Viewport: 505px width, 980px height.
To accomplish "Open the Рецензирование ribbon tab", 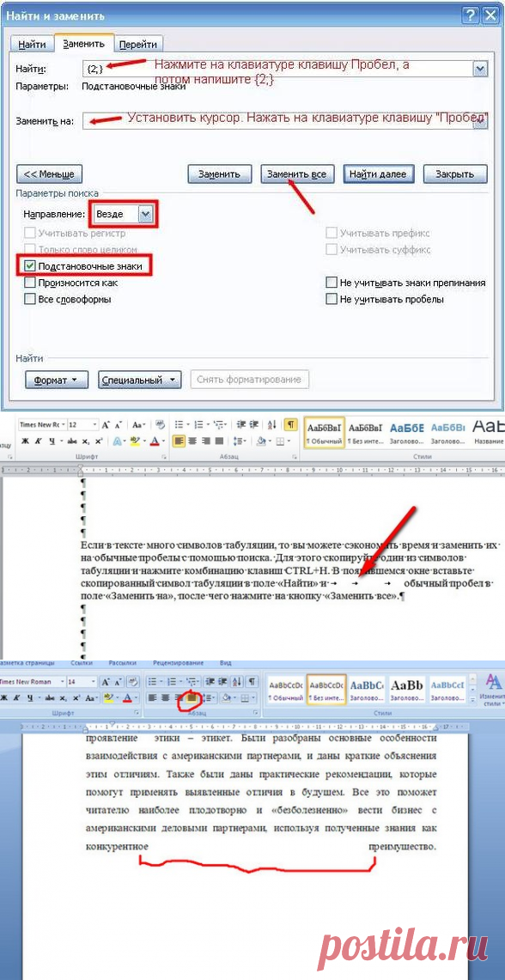I will [x=178, y=662].
